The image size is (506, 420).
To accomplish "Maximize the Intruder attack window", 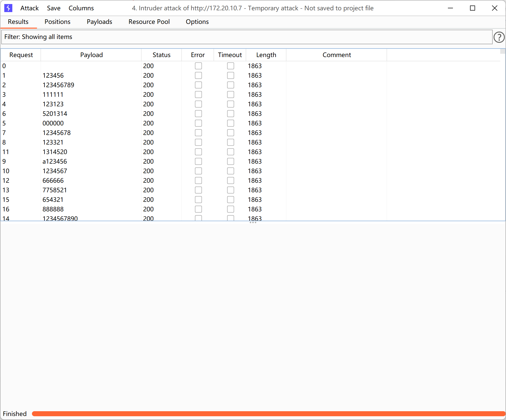I will [x=472, y=8].
